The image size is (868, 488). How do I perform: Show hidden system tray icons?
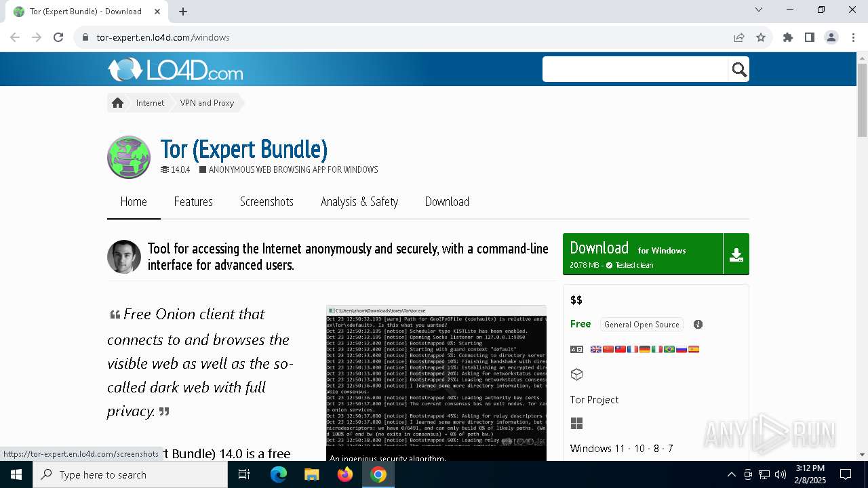(731, 474)
